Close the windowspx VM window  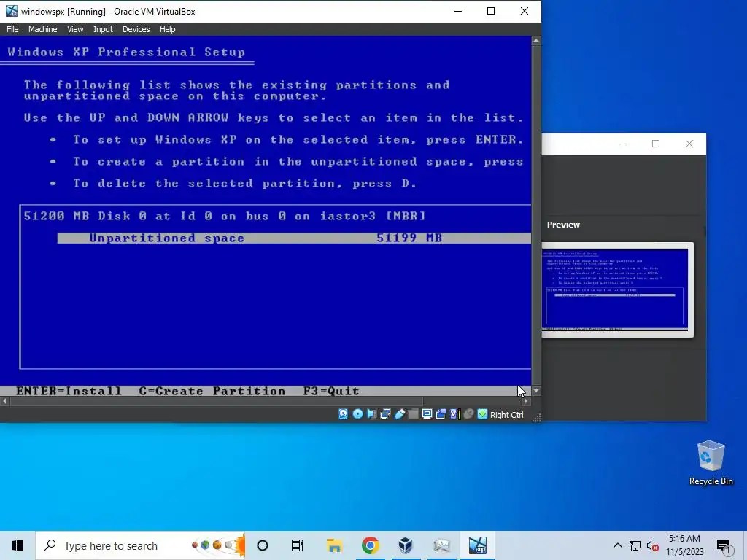(x=524, y=11)
